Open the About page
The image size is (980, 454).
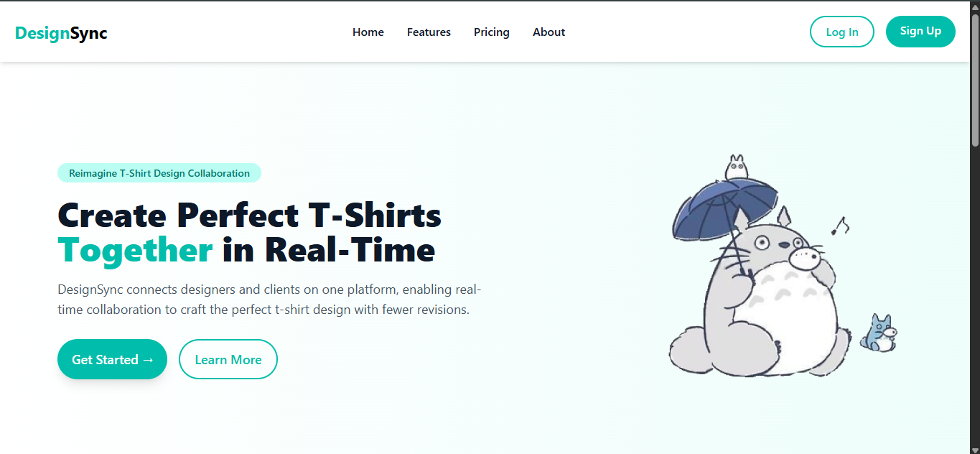pyautogui.click(x=549, y=32)
